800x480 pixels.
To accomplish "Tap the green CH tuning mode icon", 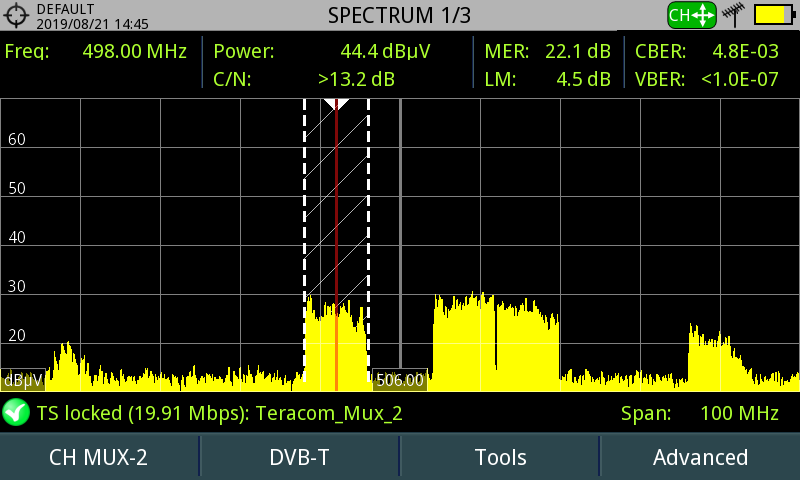I will pyautogui.click(x=691, y=15).
